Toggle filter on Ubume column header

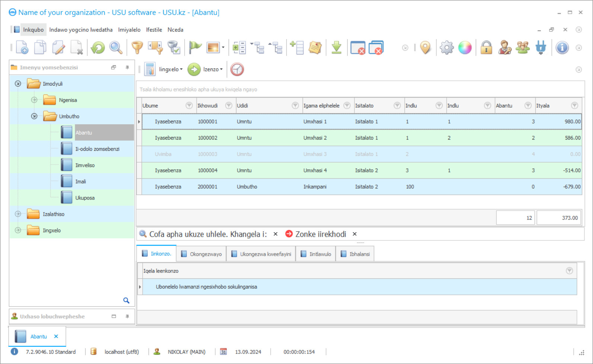tap(189, 106)
